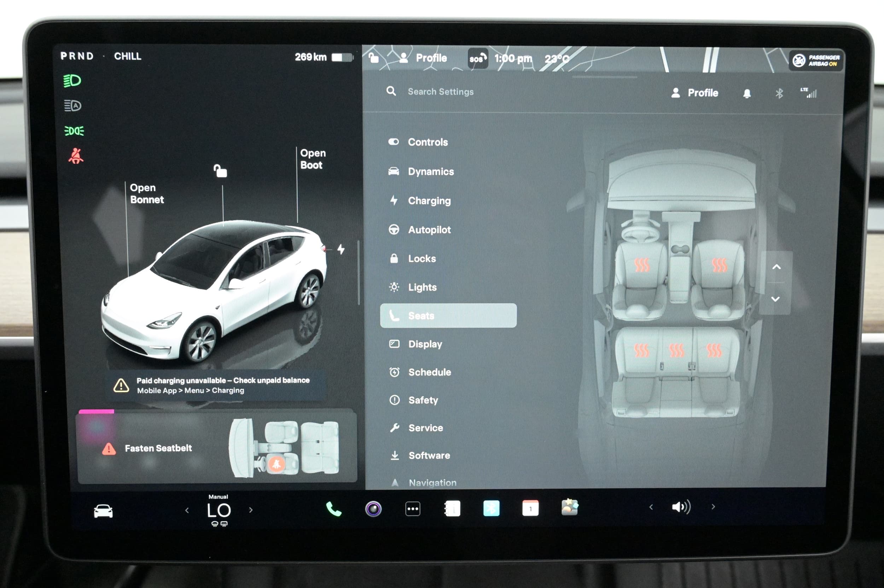Image resolution: width=884 pixels, height=588 pixels.
Task: Tap the Fasten Seatbelt alert card
Action: tap(217, 446)
